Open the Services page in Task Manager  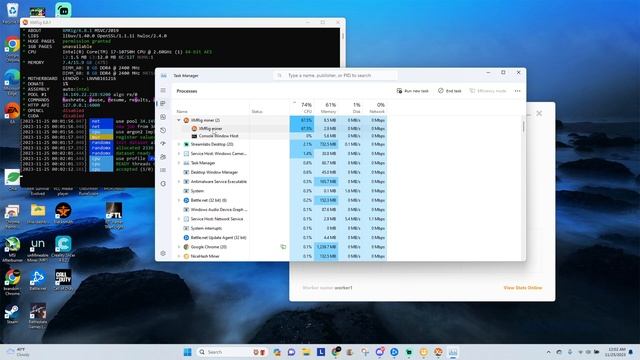point(163,184)
